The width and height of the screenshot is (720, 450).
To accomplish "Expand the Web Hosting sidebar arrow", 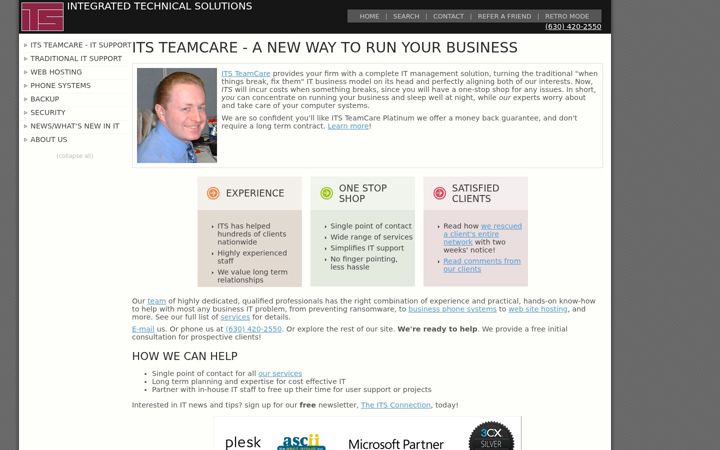I will point(26,72).
